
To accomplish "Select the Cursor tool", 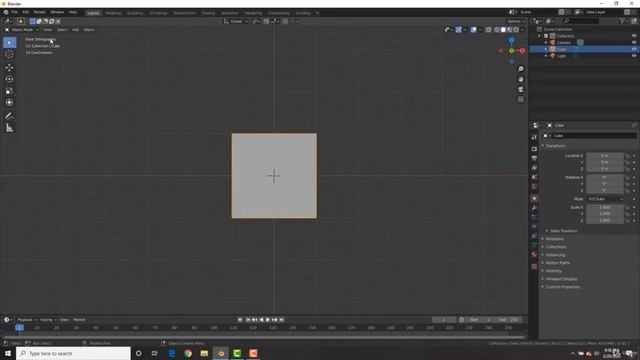I will (x=9, y=54).
